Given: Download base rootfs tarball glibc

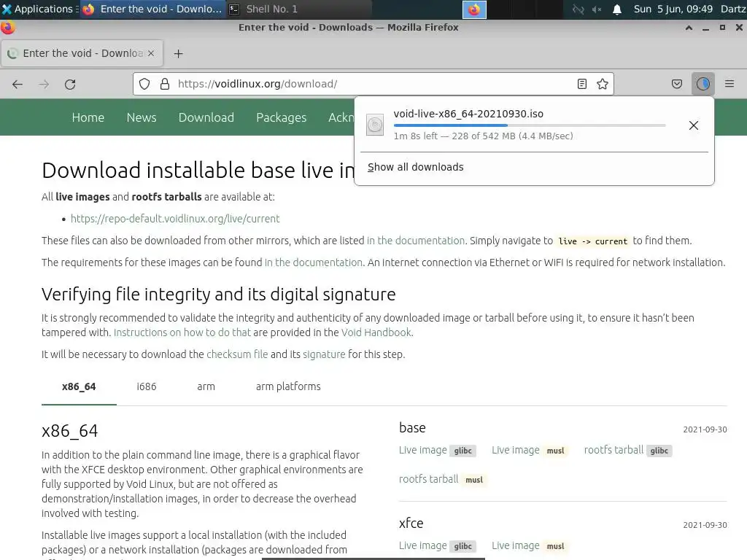Looking at the screenshot, I should pos(628,451).
